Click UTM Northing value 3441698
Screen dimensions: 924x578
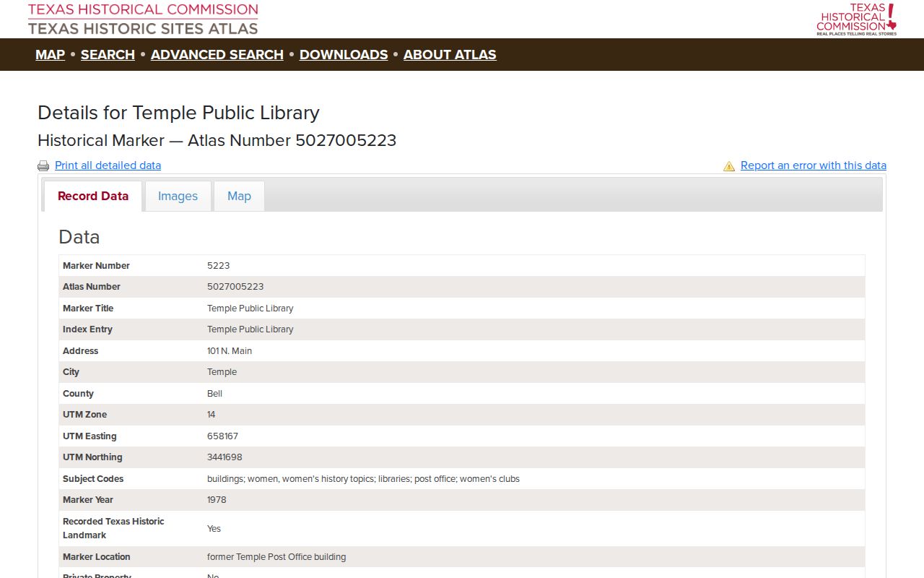[225, 457]
